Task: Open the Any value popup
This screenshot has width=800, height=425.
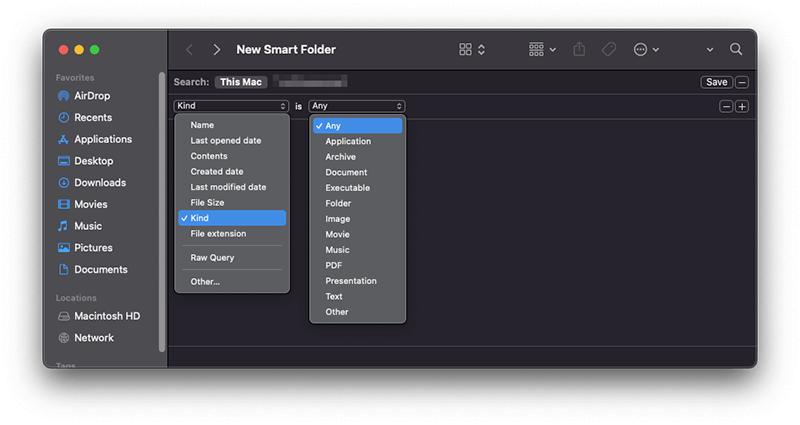Action: coord(357,106)
